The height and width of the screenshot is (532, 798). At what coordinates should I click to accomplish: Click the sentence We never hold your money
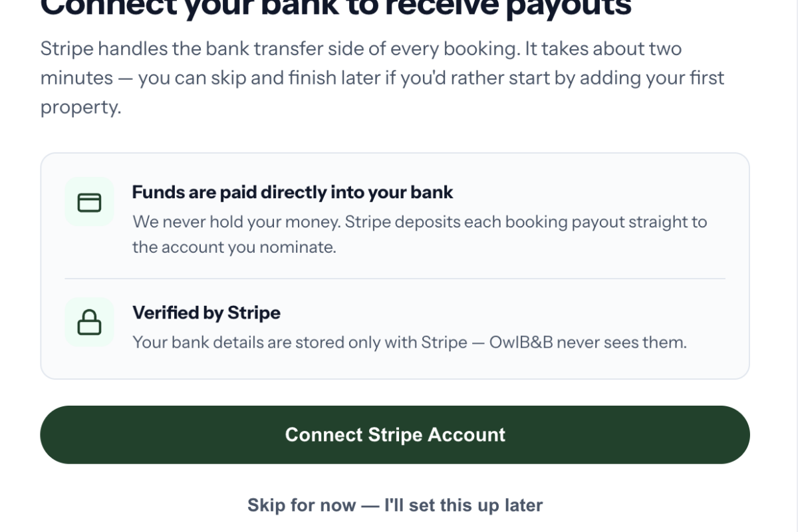(237, 222)
